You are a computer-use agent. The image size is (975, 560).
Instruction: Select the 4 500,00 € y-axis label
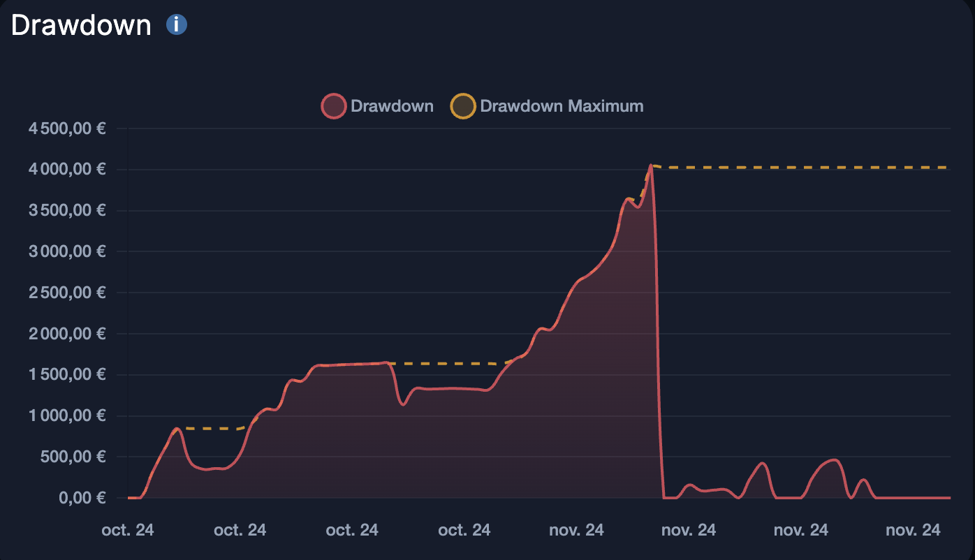tap(67, 128)
